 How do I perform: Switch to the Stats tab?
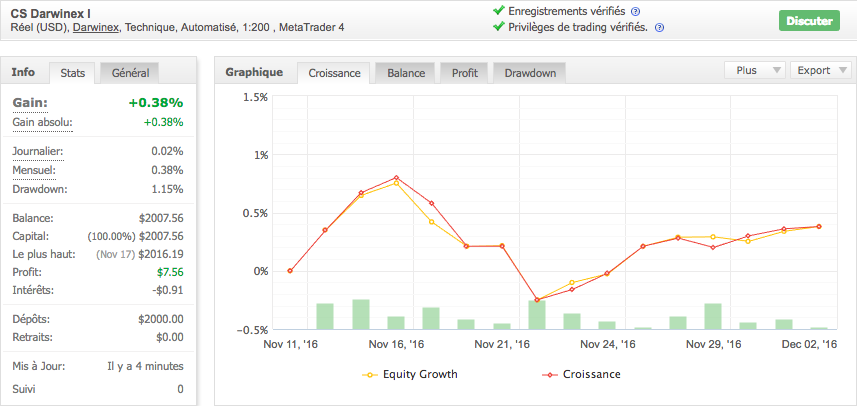(73, 73)
